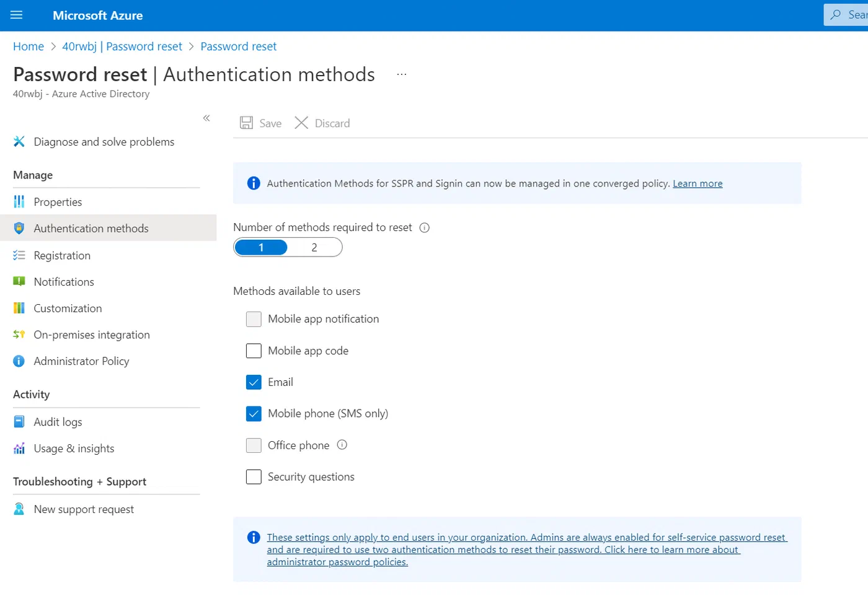Image resolution: width=868 pixels, height=596 pixels.
Task: Click the 40rwbj | Password reset breadcrumb
Action: click(122, 46)
